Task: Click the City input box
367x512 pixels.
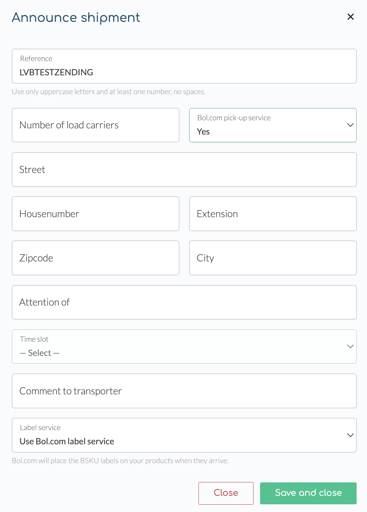Action: pos(273,258)
